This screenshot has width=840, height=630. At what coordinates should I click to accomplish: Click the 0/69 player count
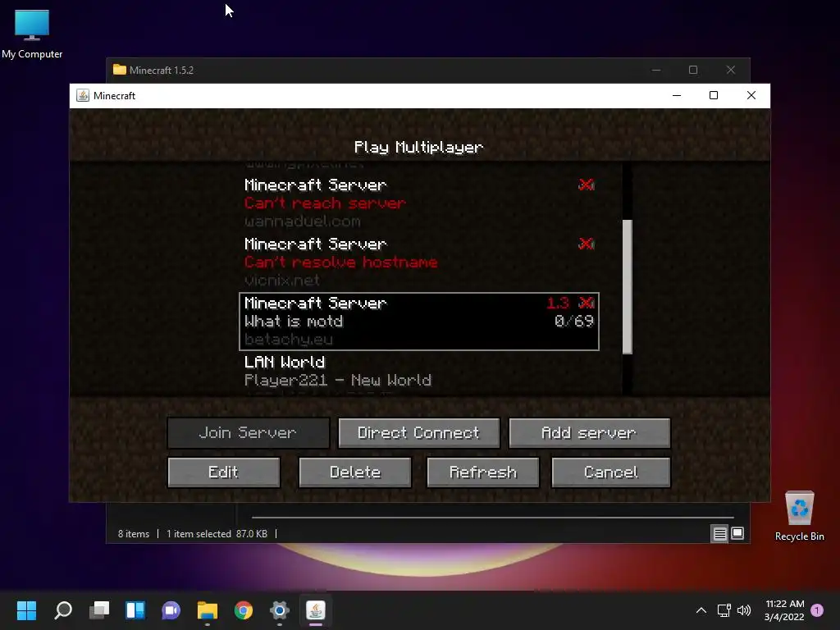coord(574,322)
